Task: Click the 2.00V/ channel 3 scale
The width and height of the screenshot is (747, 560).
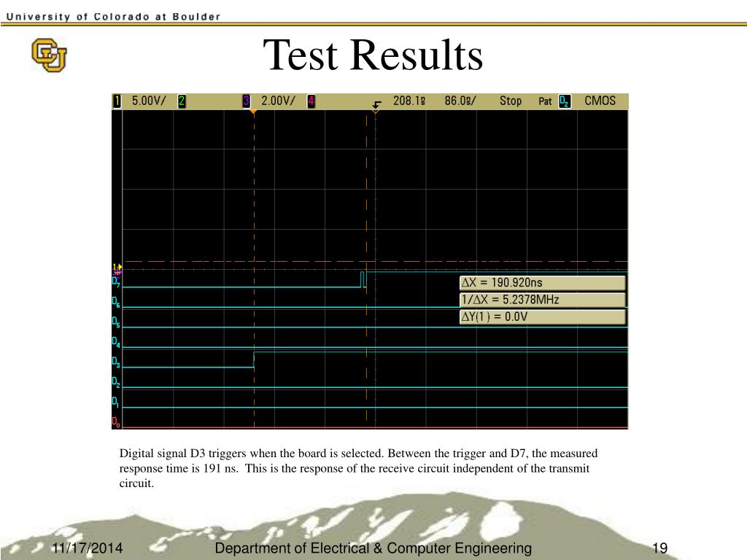Action: coord(278,101)
